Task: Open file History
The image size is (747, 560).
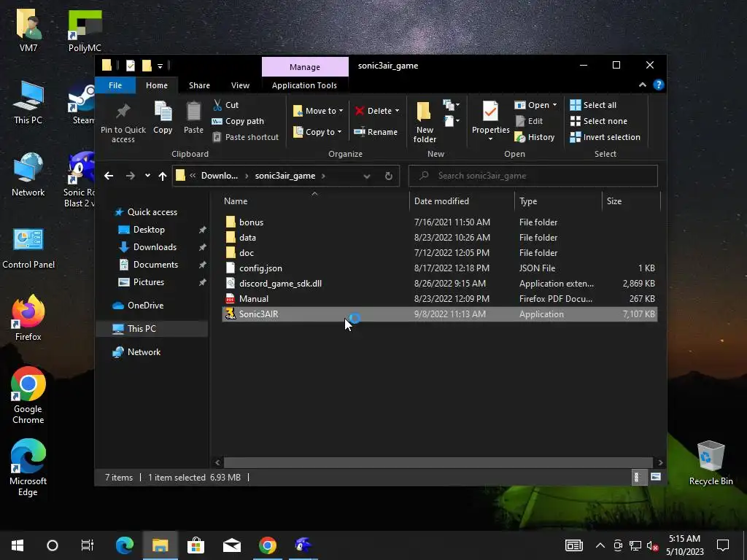Action: [x=535, y=137]
